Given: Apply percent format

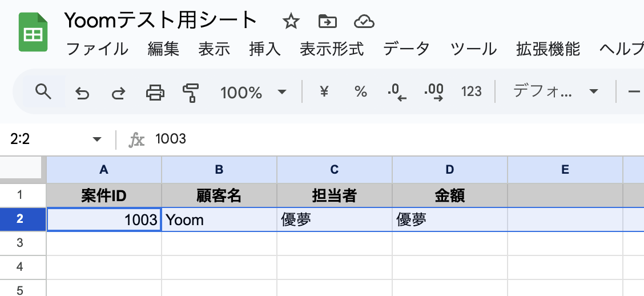Looking at the screenshot, I should [360, 91].
